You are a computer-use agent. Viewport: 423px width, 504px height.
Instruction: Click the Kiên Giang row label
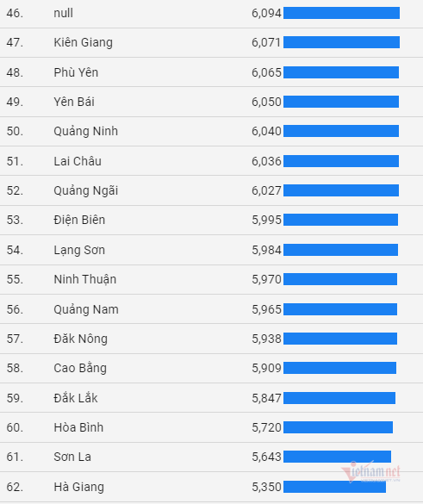pyautogui.click(x=84, y=42)
